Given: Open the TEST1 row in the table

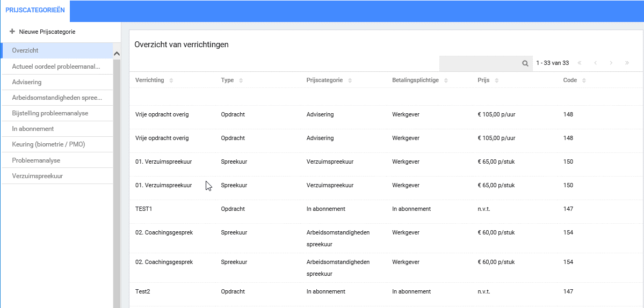Looking at the screenshot, I should [144, 209].
